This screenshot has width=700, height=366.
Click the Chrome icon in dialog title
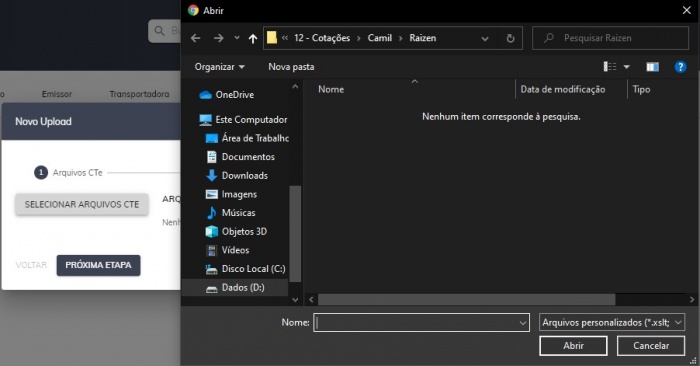click(193, 10)
